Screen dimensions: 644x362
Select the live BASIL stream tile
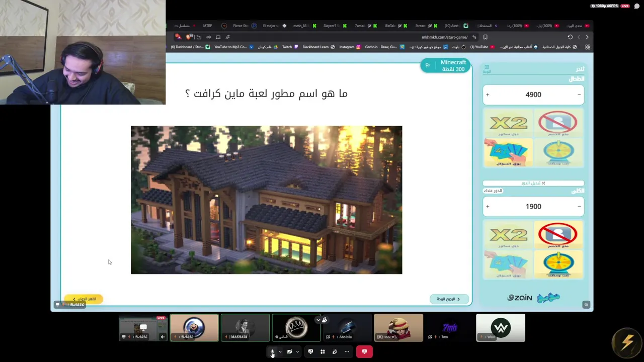(143, 328)
